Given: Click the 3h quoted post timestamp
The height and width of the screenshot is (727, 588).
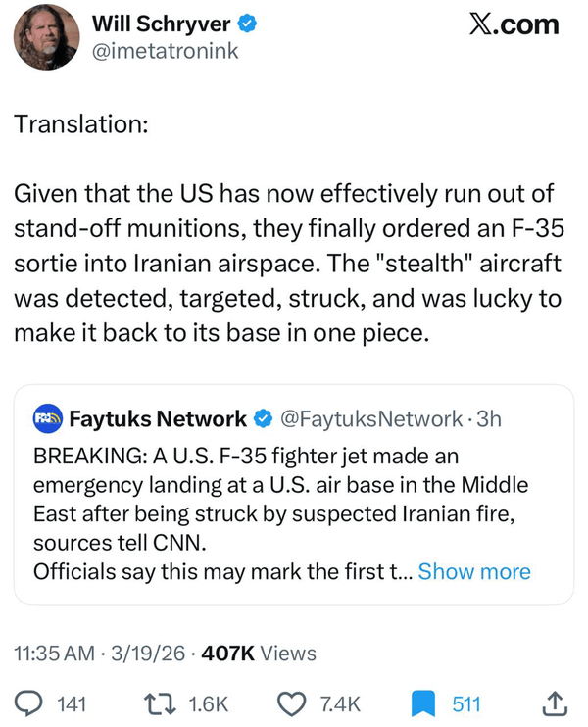Looking at the screenshot, I should click(488, 419).
